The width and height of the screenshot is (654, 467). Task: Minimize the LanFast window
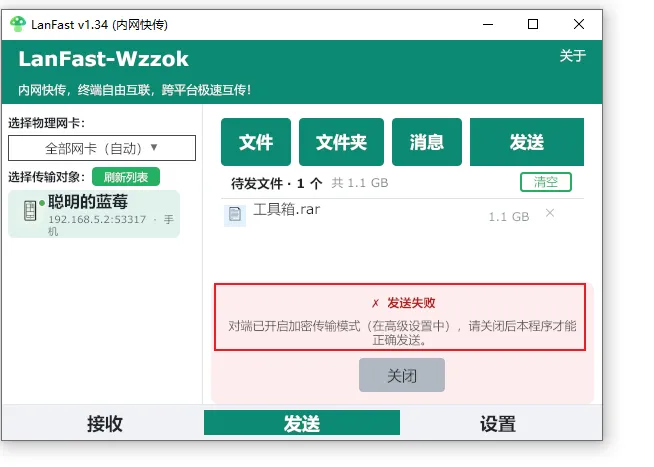click(x=488, y=24)
